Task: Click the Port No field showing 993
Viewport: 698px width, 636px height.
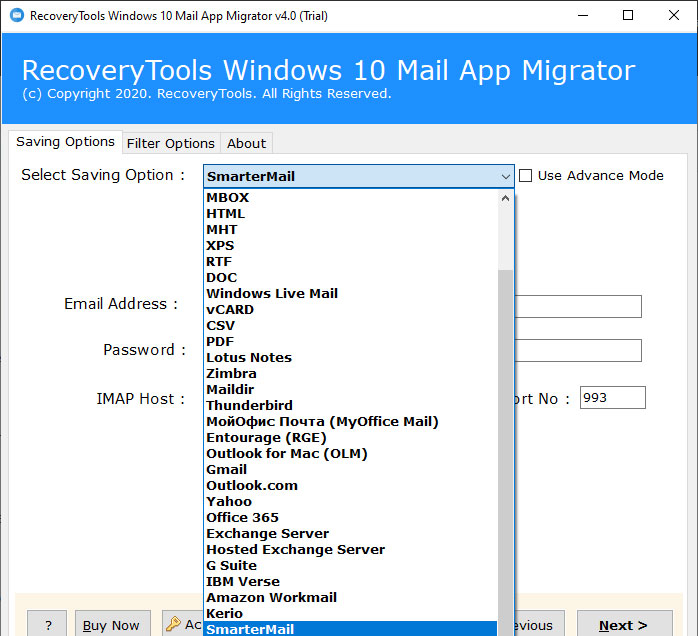Action: tap(613, 397)
